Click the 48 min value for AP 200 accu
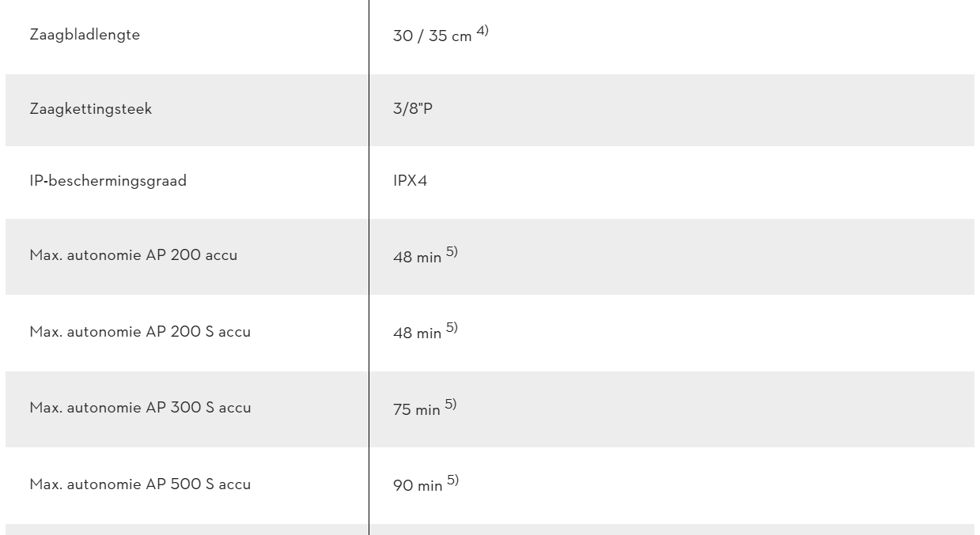980x535 pixels. (417, 258)
